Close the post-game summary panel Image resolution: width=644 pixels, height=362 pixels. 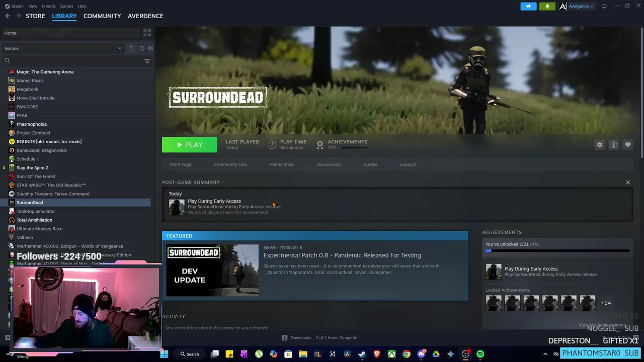[x=627, y=182]
